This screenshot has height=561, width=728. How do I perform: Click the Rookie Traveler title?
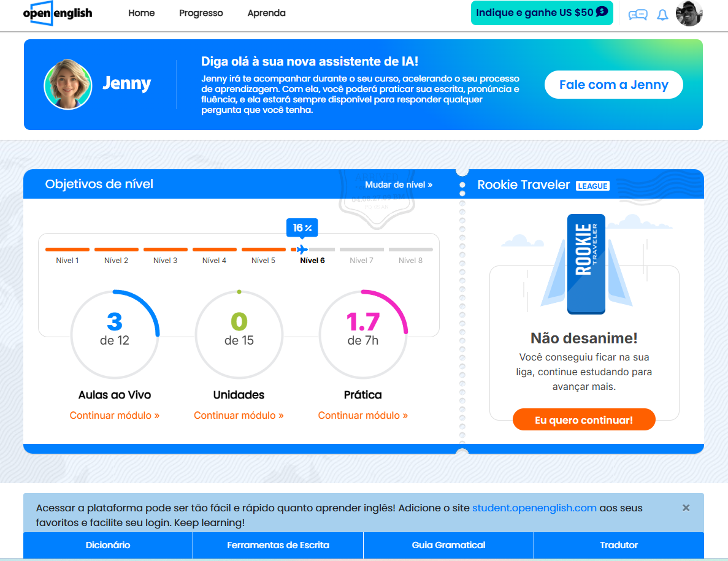523,185
